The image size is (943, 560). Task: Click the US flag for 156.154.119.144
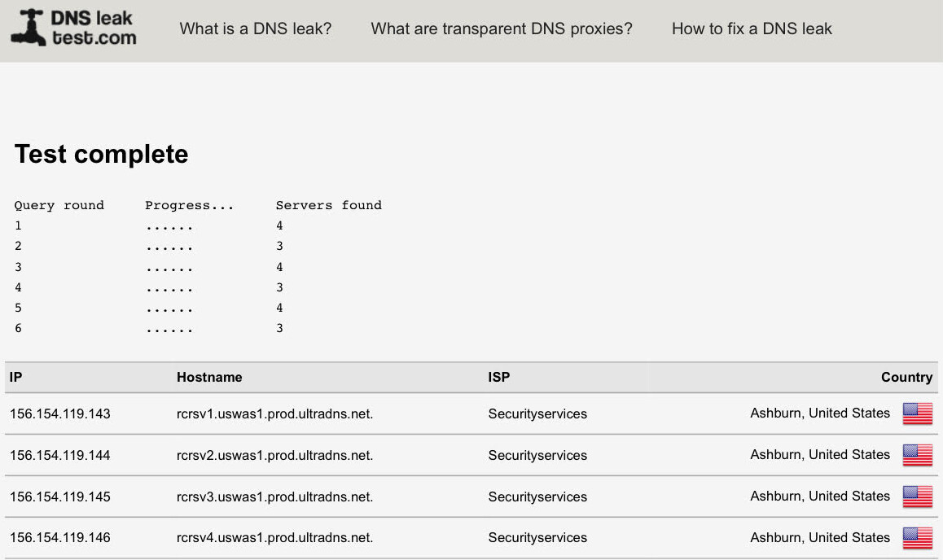(x=917, y=455)
